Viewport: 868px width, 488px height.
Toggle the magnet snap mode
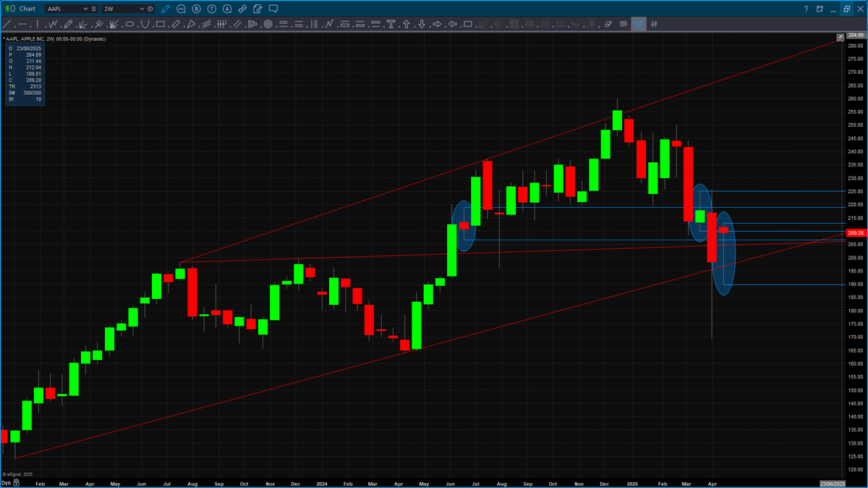click(639, 24)
